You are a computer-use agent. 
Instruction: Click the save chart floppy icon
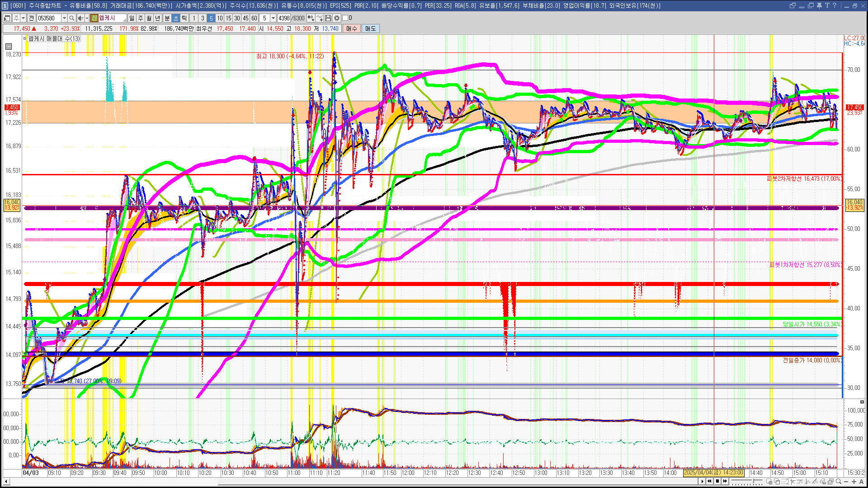coord(328,18)
